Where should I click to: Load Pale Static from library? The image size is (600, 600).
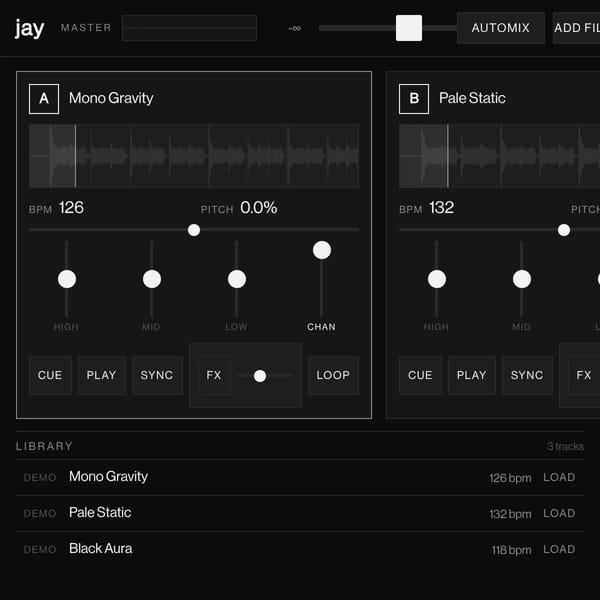pyautogui.click(x=559, y=514)
